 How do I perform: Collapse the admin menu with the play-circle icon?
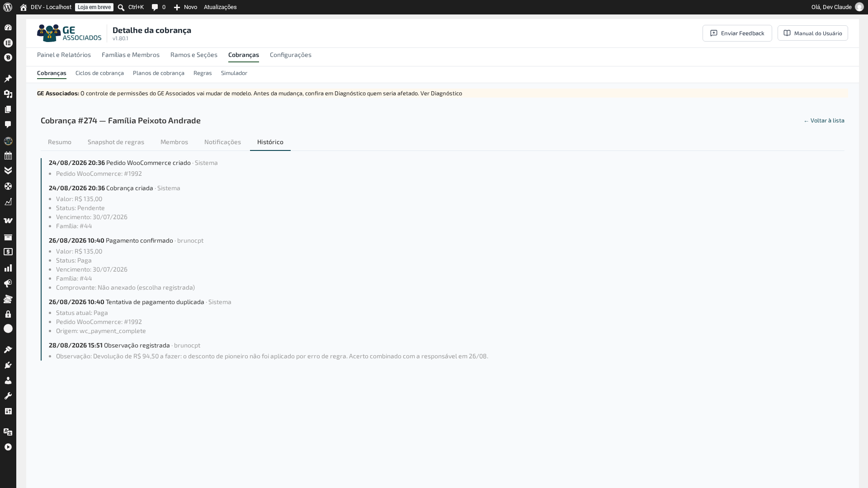click(x=8, y=447)
